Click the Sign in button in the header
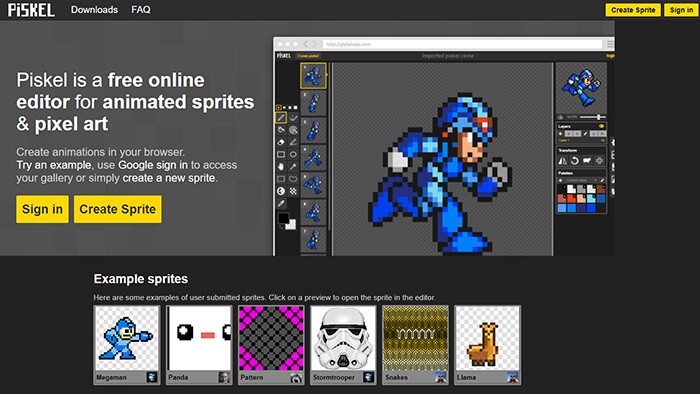Screen dimensions: 700x394 [681, 10]
